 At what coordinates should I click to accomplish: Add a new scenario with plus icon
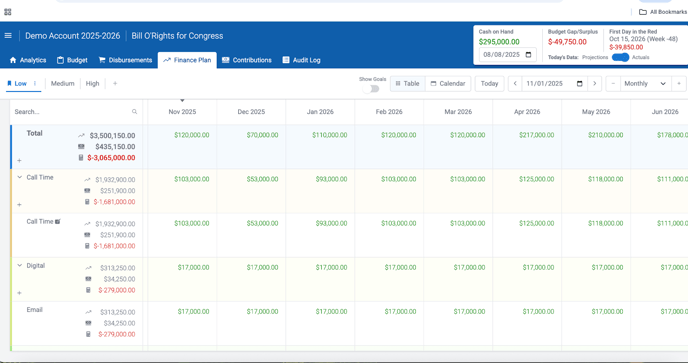pyautogui.click(x=115, y=83)
